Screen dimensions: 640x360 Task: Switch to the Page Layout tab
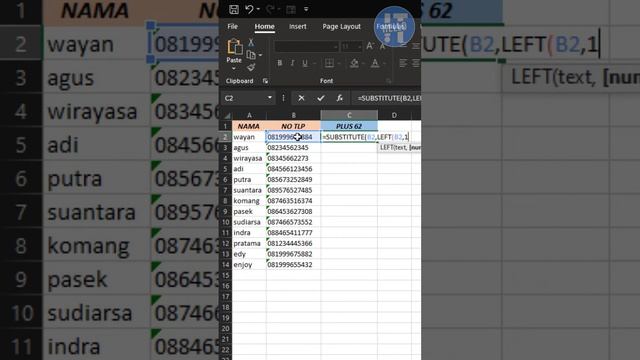(x=341, y=27)
